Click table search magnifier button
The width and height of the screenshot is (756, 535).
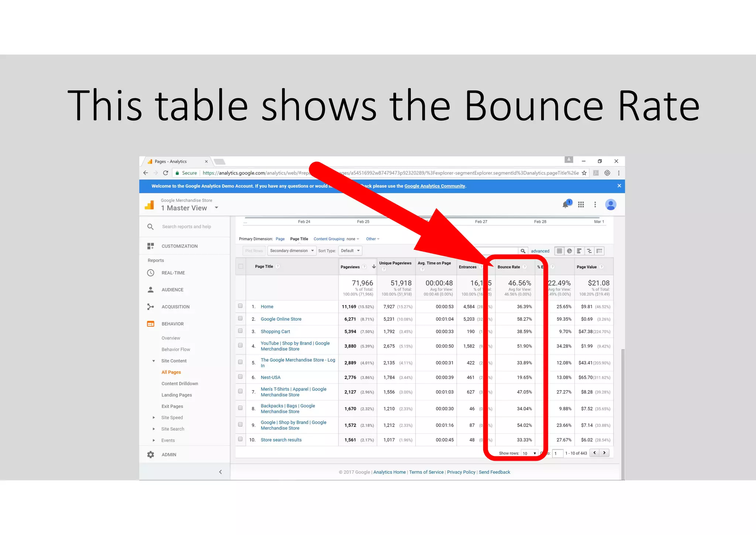click(523, 251)
